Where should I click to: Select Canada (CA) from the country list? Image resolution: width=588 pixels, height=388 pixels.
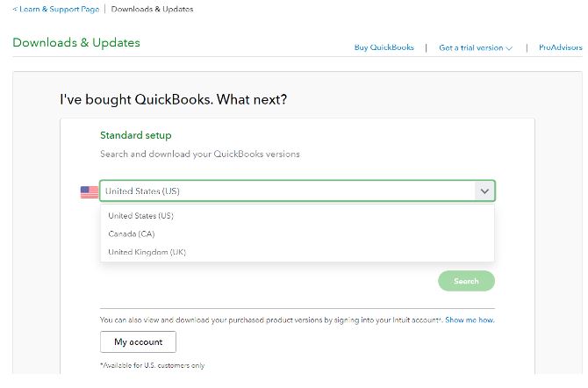tap(132, 234)
